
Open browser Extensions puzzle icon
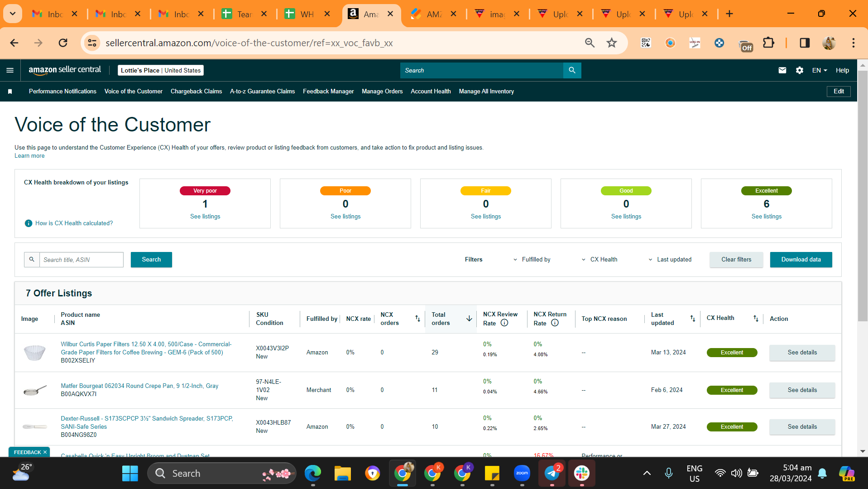[768, 43]
